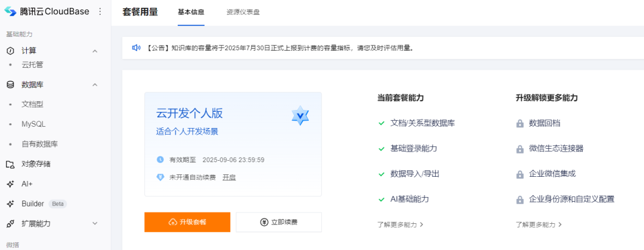
Task: Click 开启 to enable auto-renewal
Action: pos(229,177)
